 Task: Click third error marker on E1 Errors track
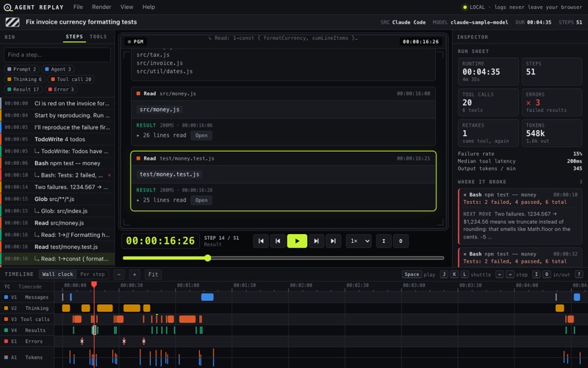pyautogui.click(x=143, y=342)
